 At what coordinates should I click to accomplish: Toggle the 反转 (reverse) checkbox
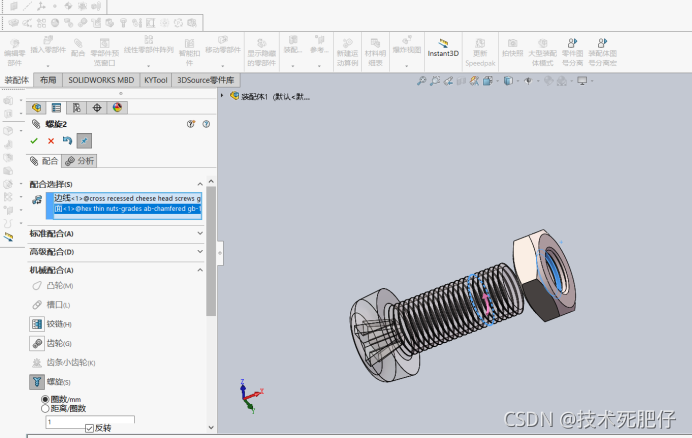[x=89, y=428]
